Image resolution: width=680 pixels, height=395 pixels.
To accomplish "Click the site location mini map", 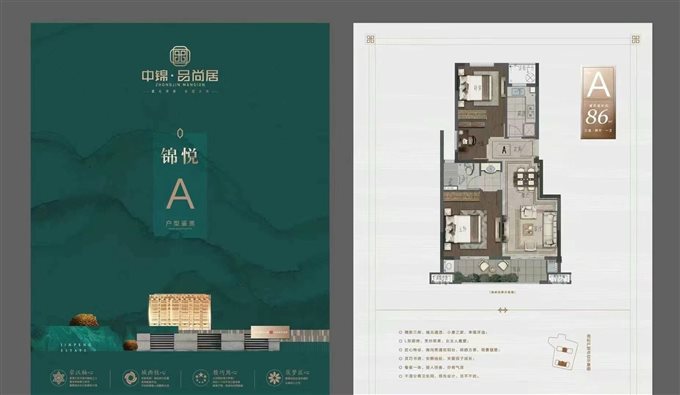I will tap(563, 352).
